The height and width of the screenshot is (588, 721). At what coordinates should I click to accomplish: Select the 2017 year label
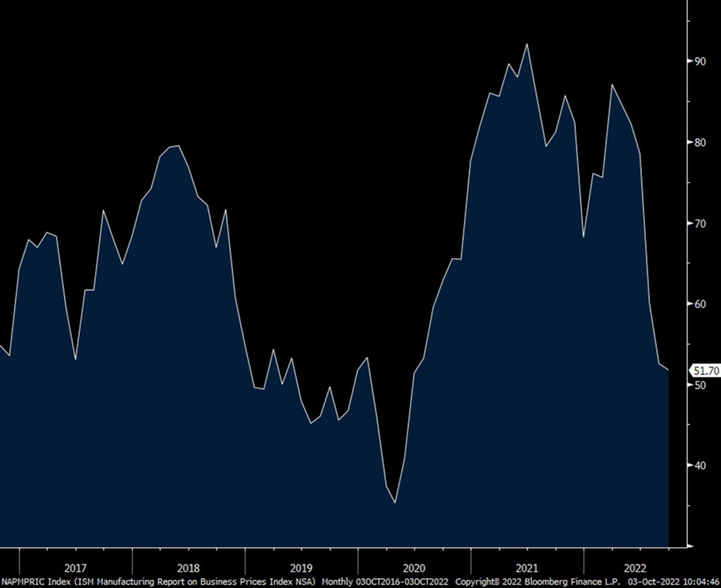click(75, 568)
